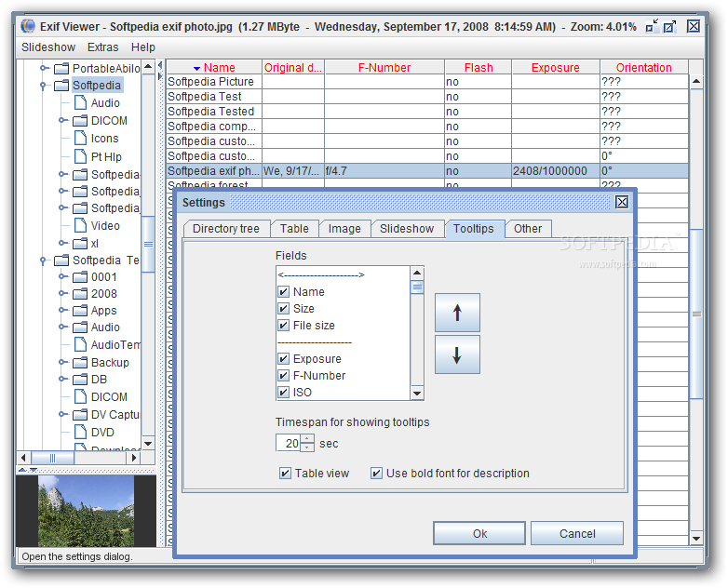
Task: Close the Settings dialog with X
Action: click(x=622, y=202)
